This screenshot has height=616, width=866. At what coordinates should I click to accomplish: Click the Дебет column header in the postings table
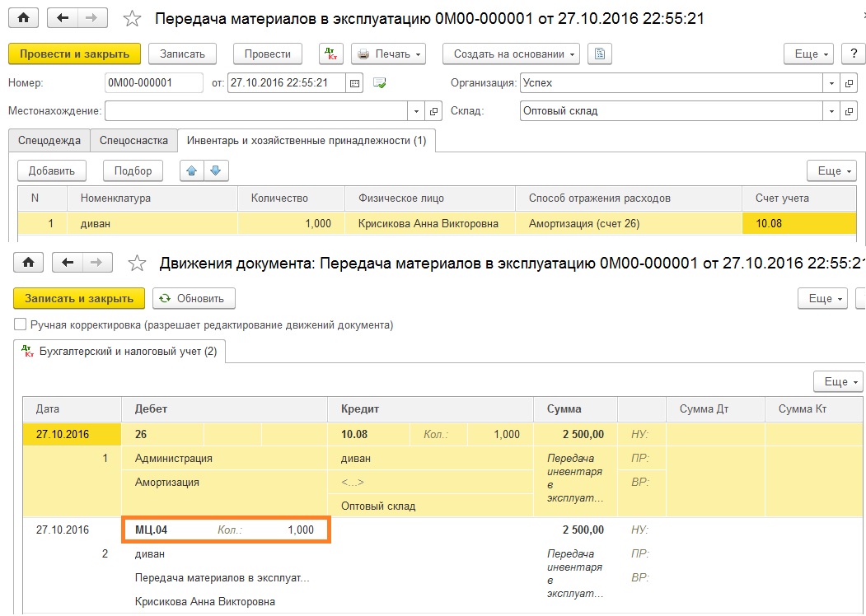(224, 409)
